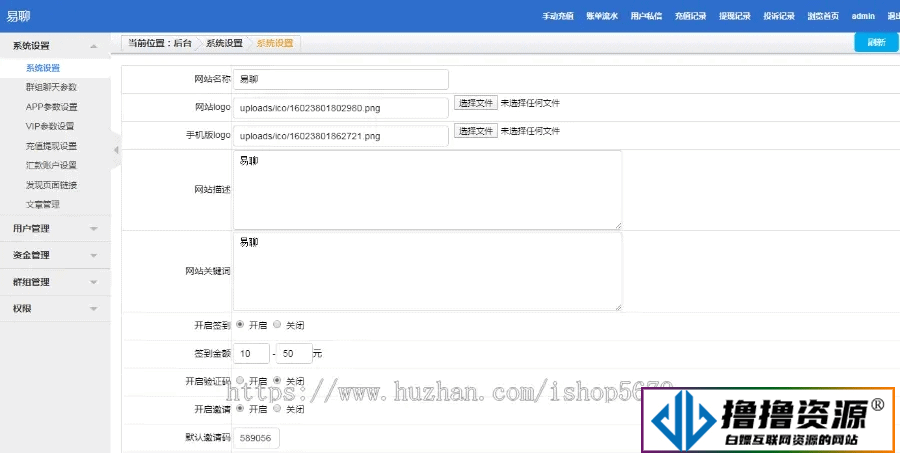
Task: Choose file for 手机版logo
Action: (x=476, y=131)
